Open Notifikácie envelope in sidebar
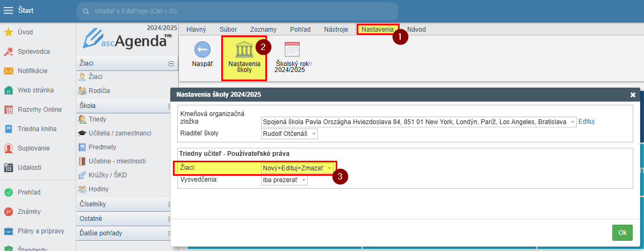This screenshot has height=251, width=644. click(x=9, y=71)
